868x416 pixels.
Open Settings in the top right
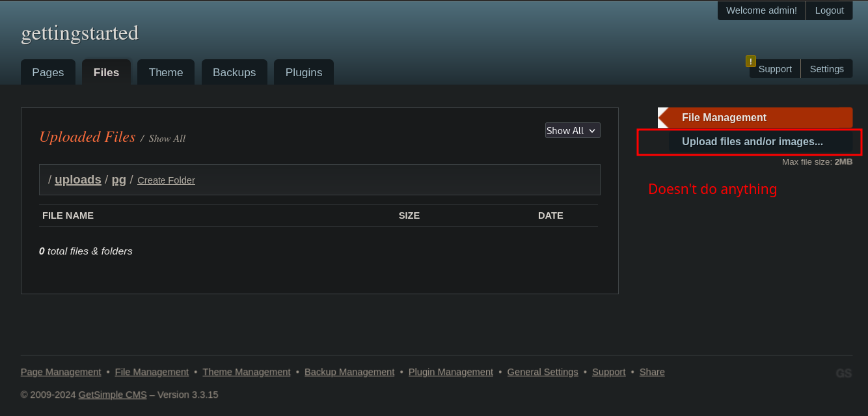(826, 69)
